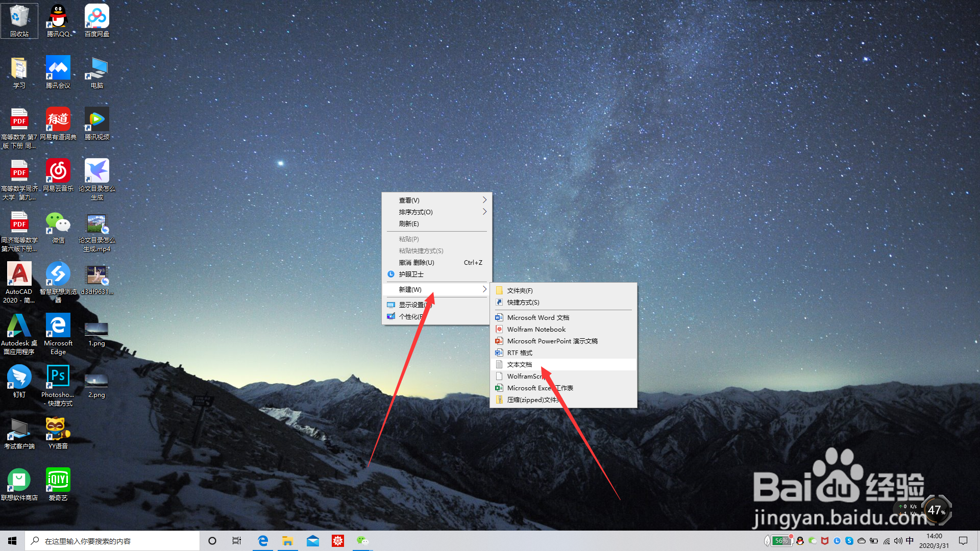Open the 1.png desktop thumbnail
The width and height of the screenshot is (980, 551).
pos(96,329)
